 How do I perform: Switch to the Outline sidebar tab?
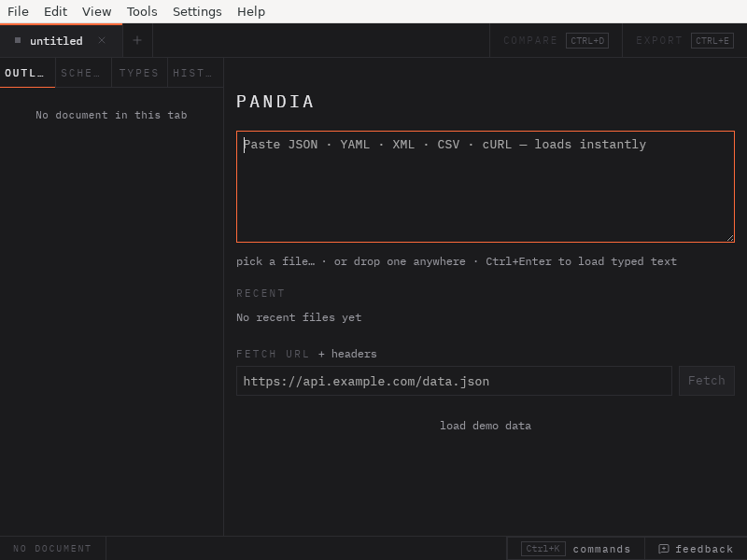coord(28,73)
